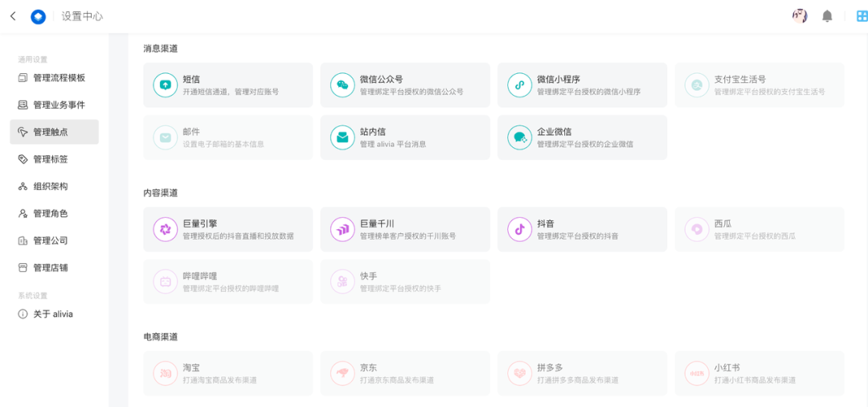Open the 企业微信 channel card

click(582, 138)
